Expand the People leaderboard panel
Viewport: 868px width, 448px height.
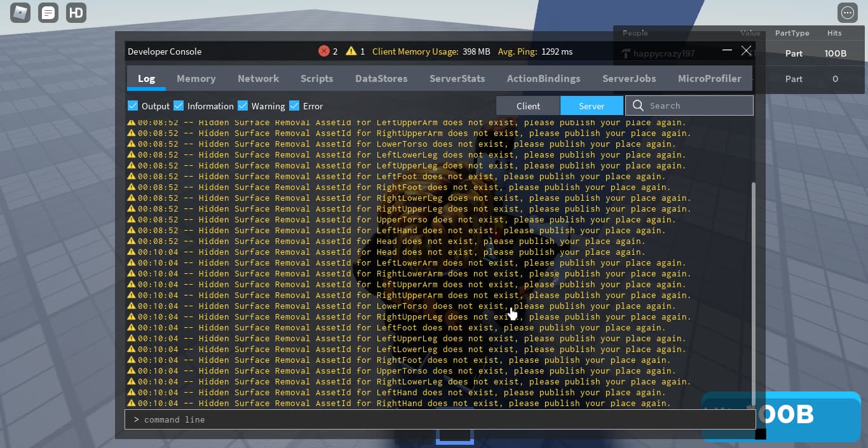tap(635, 32)
